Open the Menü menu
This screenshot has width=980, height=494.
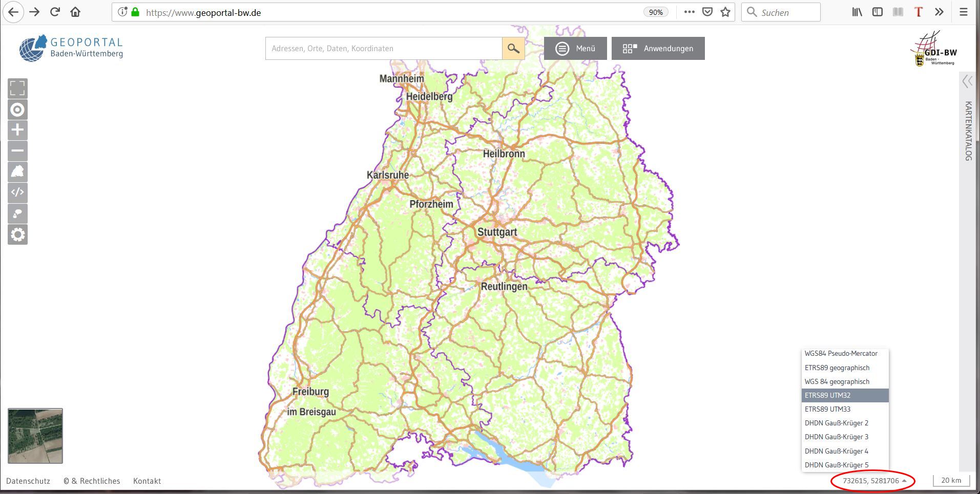coord(575,49)
